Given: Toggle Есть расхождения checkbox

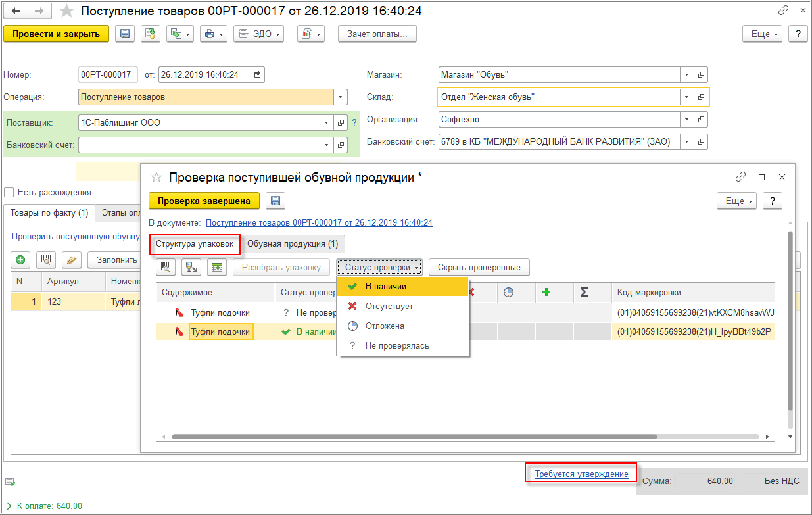Looking at the screenshot, I should click(9, 192).
